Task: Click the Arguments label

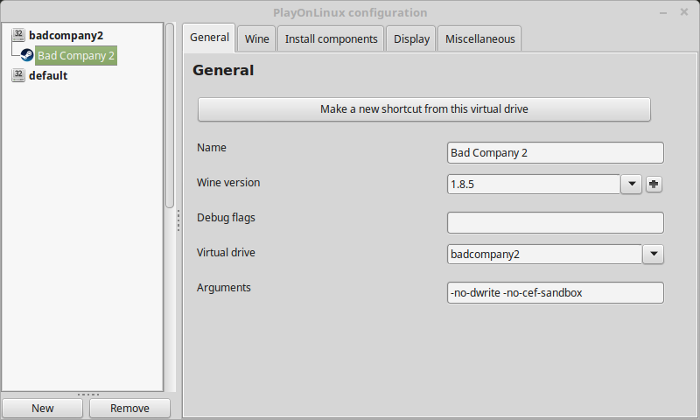Action: point(224,288)
